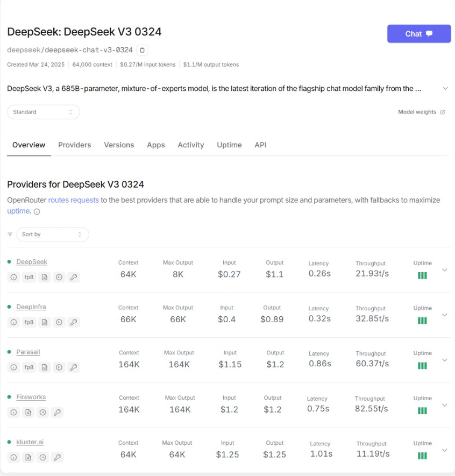This screenshot has height=476, width=455.
Task: Open info icon in kluster.ai provider row
Action: coord(13,457)
